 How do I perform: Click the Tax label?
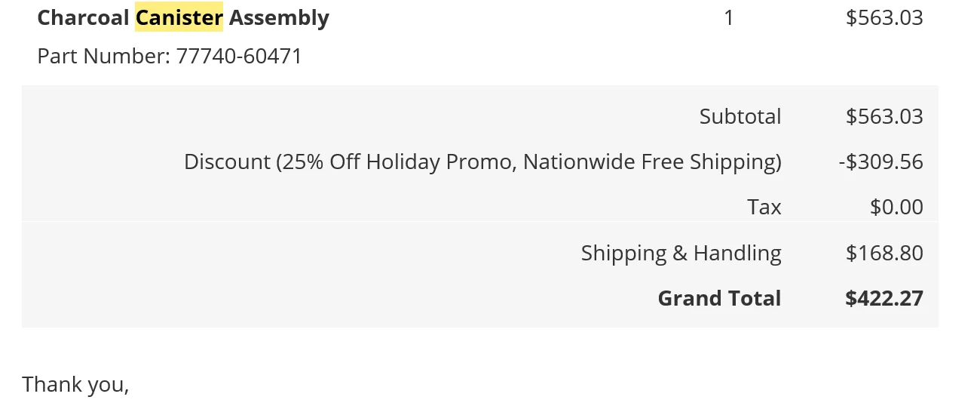coord(764,208)
